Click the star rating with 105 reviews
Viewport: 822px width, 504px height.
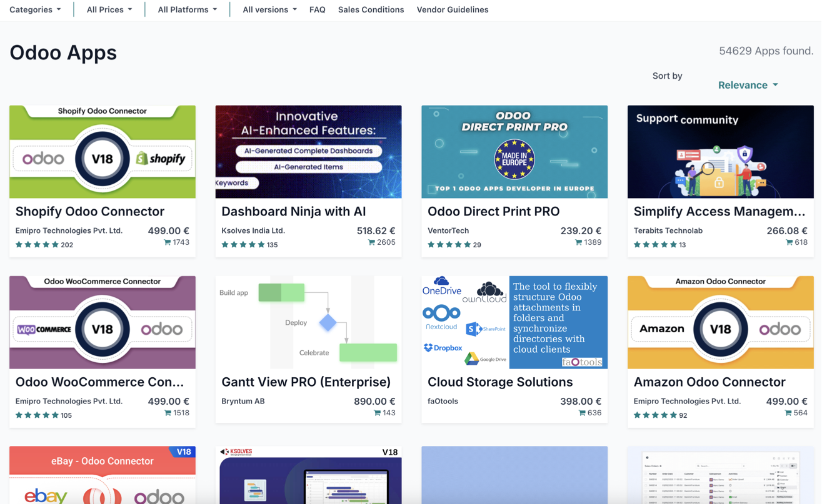[37, 415]
